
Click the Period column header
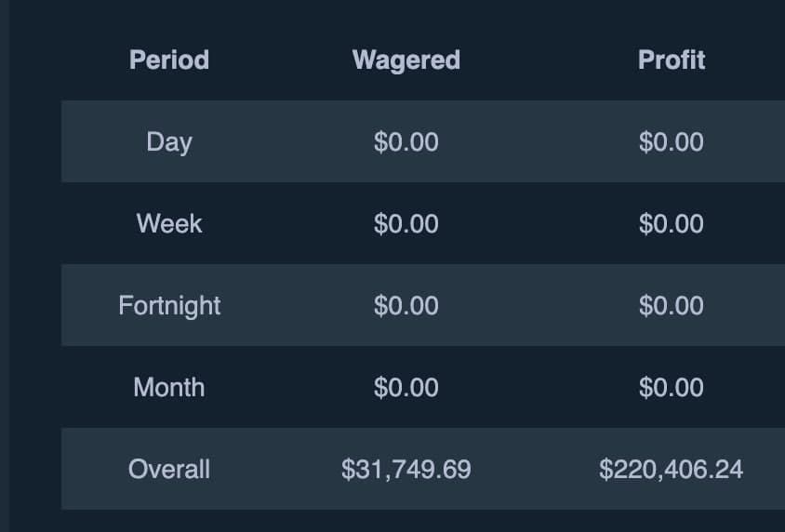pos(169,60)
